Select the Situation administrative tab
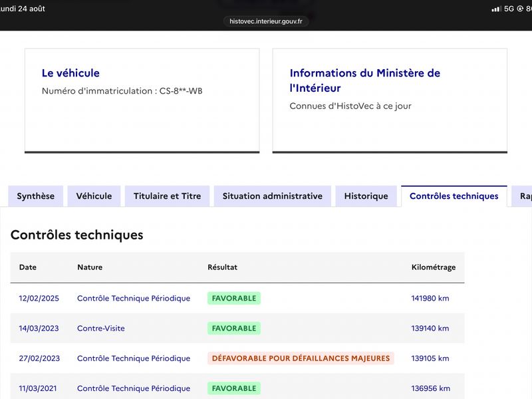The image size is (532, 399). (x=273, y=196)
